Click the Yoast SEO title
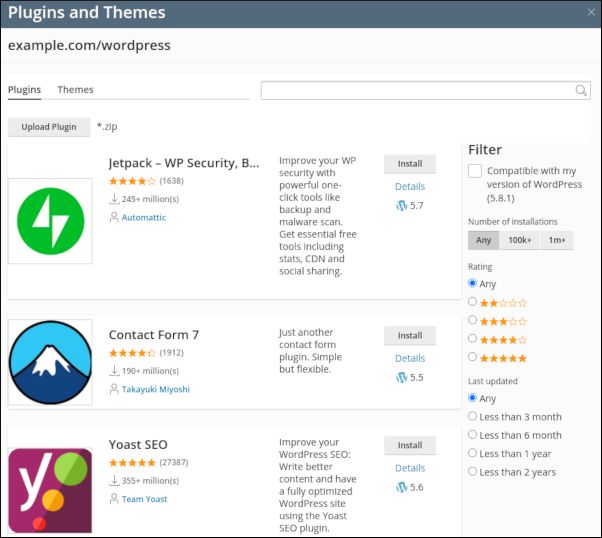This screenshot has height=538, width=602. coord(138,445)
